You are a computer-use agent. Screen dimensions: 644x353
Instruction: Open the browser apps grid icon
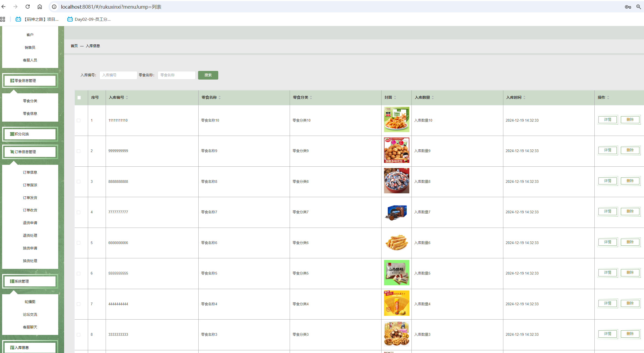[3, 19]
